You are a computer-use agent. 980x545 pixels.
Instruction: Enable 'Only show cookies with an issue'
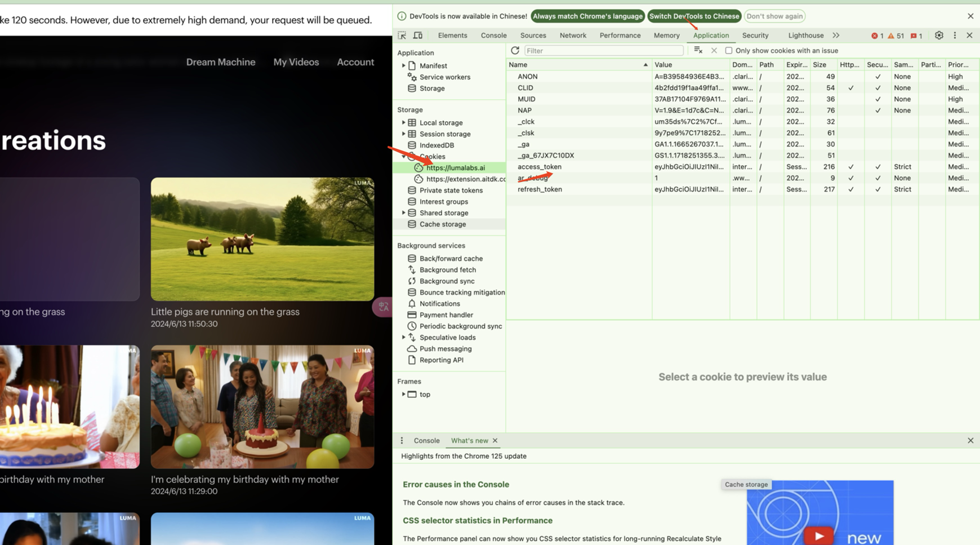729,50
